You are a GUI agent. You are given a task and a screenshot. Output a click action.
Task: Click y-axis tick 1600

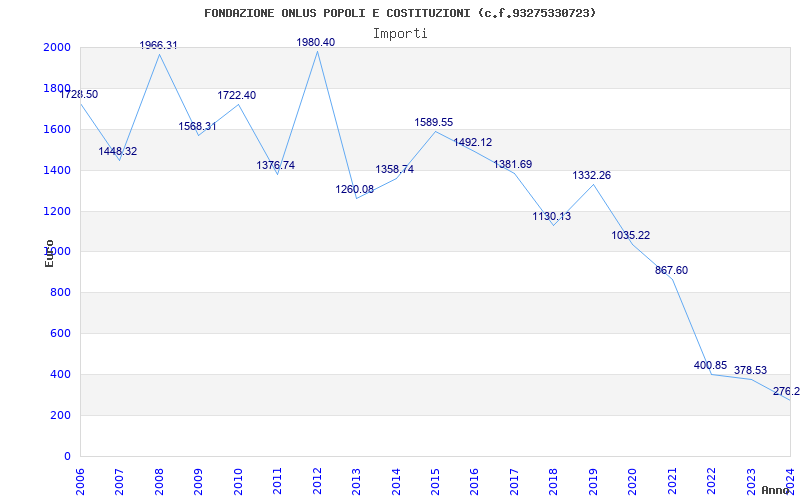click(x=57, y=130)
